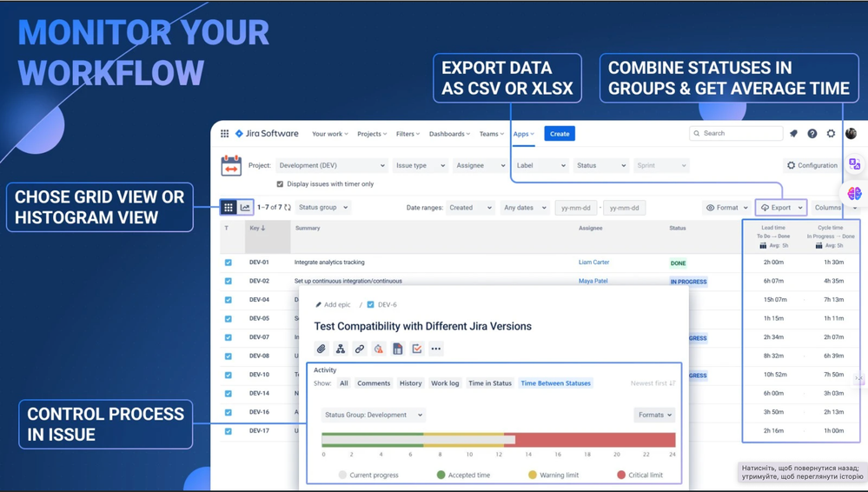Click the child issue hierarchy icon
The width and height of the screenshot is (868, 492).
(341, 349)
